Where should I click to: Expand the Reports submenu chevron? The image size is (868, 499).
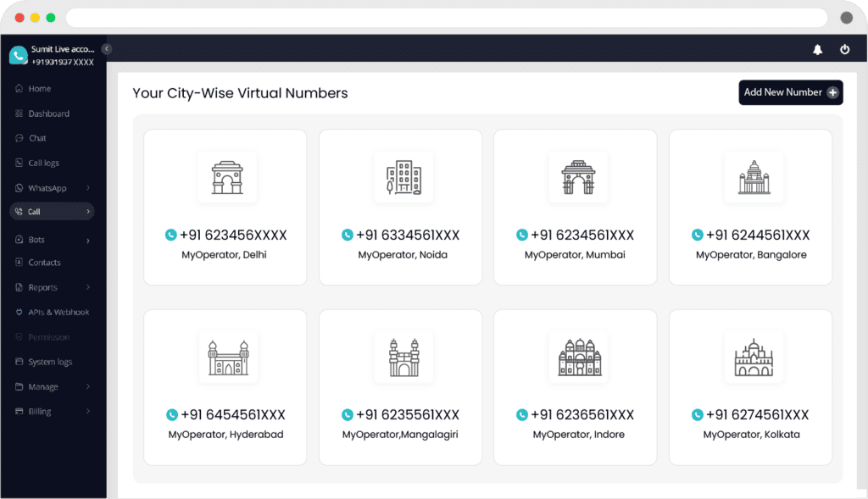coord(88,287)
